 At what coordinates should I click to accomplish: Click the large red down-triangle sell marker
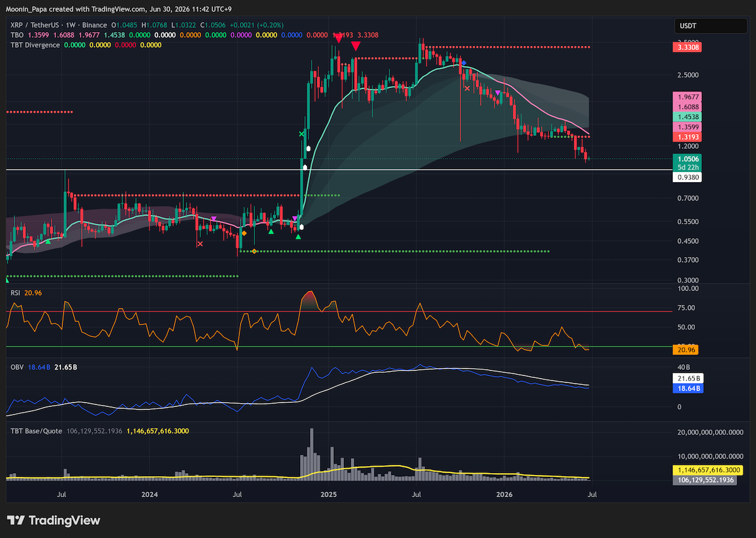[x=356, y=46]
